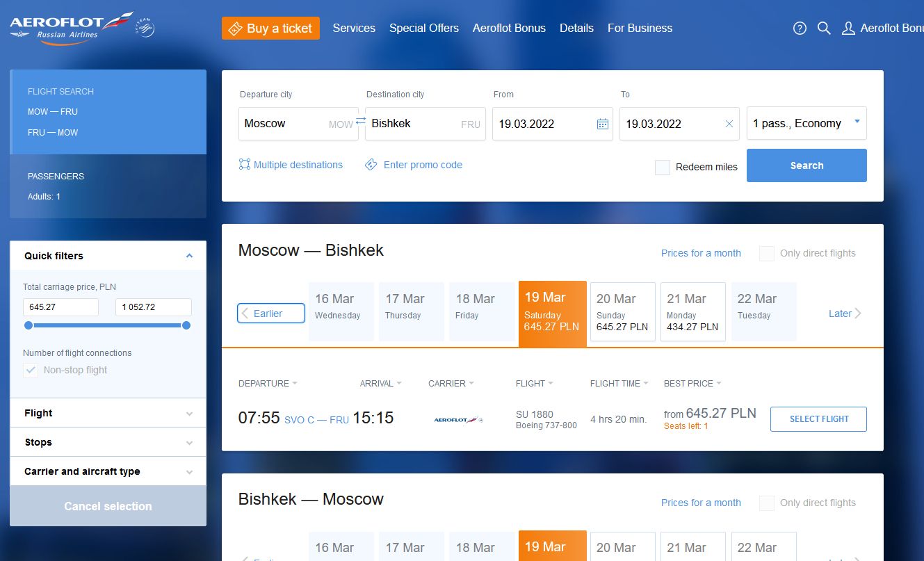Sort flights by FLIGHT TIME column
This screenshot has width=924, height=561.
click(x=619, y=384)
